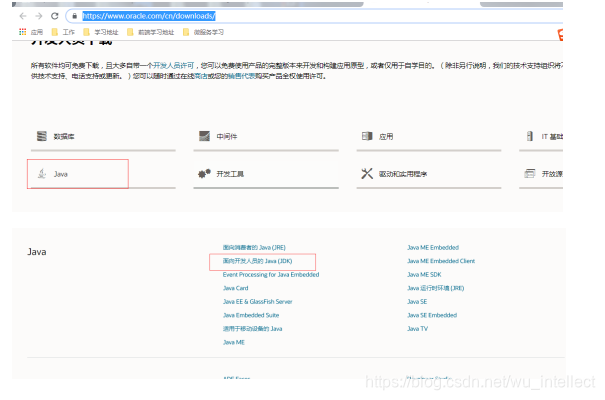This screenshot has width=605, height=400.
Task: Open the Java ME Embedded Client link
Action: [x=441, y=261]
